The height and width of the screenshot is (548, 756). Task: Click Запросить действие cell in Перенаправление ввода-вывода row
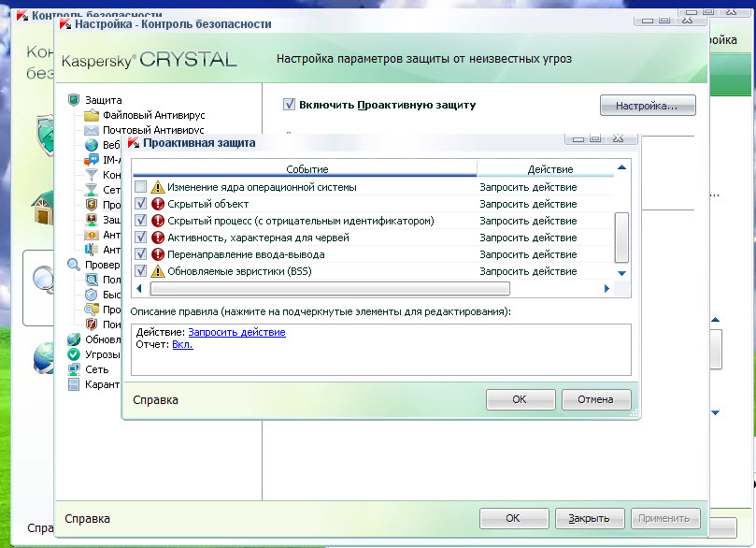click(x=528, y=254)
